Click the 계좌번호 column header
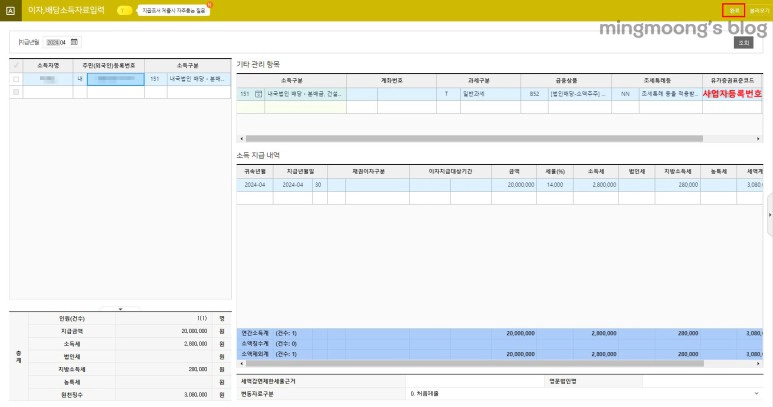This screenshot has height=407, width=773. [x=391, y=81]
